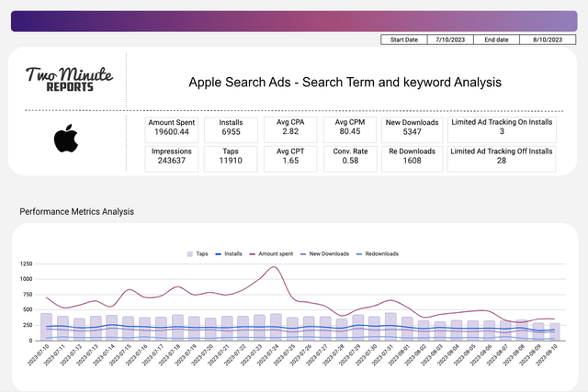Select the Start Date value 7/10/2023
Image resolution: width=588 pixels, height=392 pixels.
450,39
